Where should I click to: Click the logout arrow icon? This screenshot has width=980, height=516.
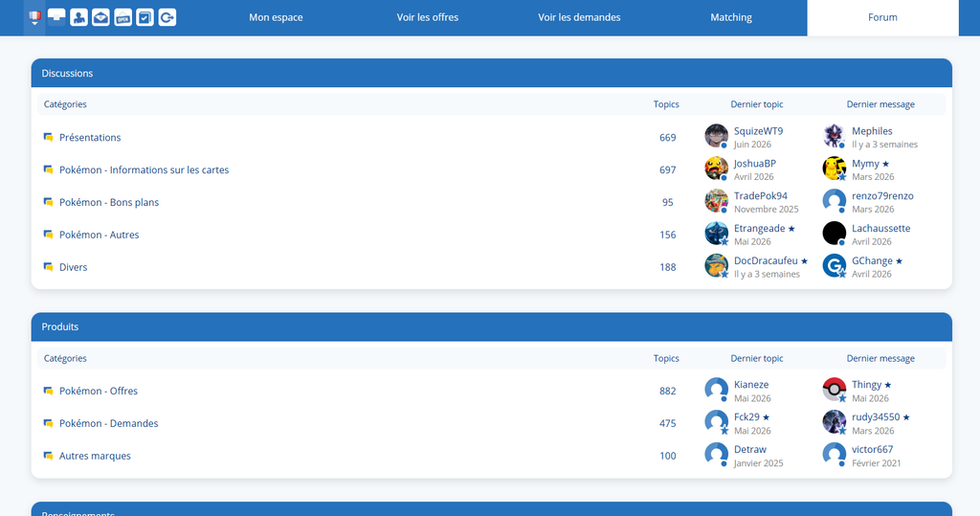click(167, 17)
